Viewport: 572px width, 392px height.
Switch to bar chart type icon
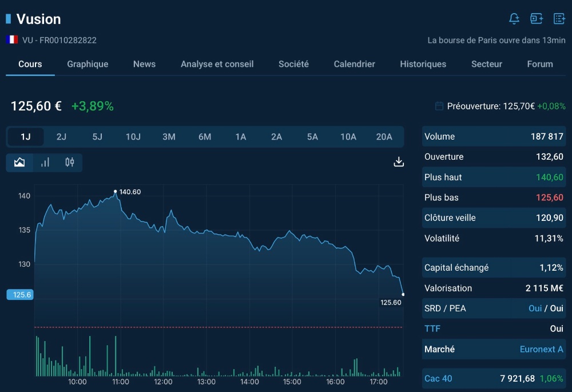pyautogui.click(x=45, y=163)
